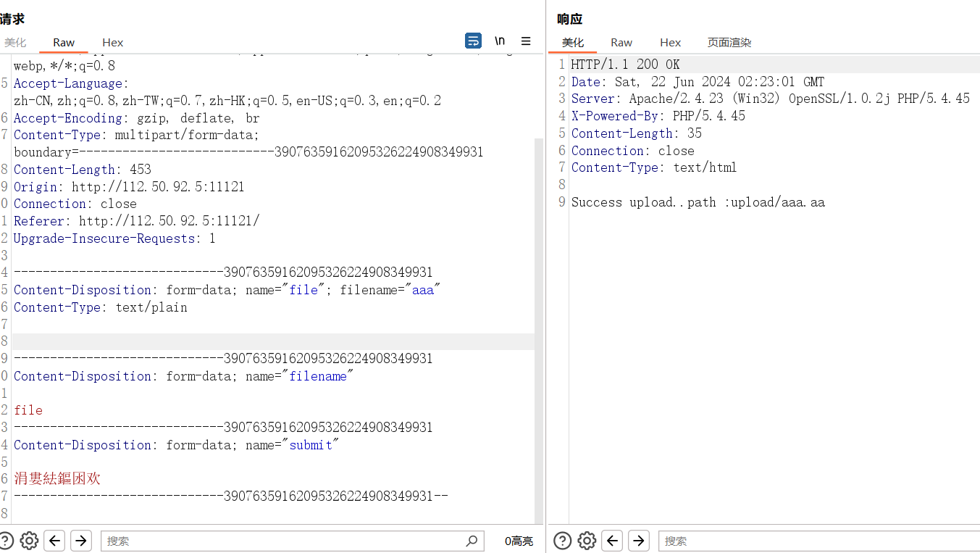Open request search settings gear
This screenshot has height=553, width=980.
pyautogui.click(x=29, y=541)
